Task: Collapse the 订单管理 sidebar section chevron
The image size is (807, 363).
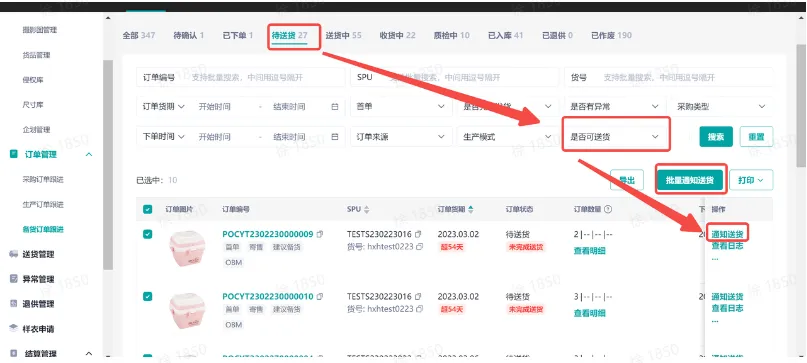Action: 89,154
